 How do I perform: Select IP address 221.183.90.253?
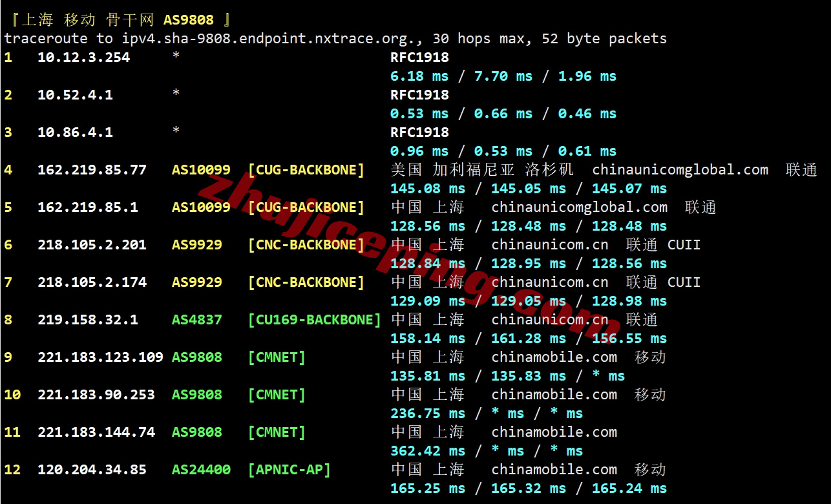tap(96, 395)
